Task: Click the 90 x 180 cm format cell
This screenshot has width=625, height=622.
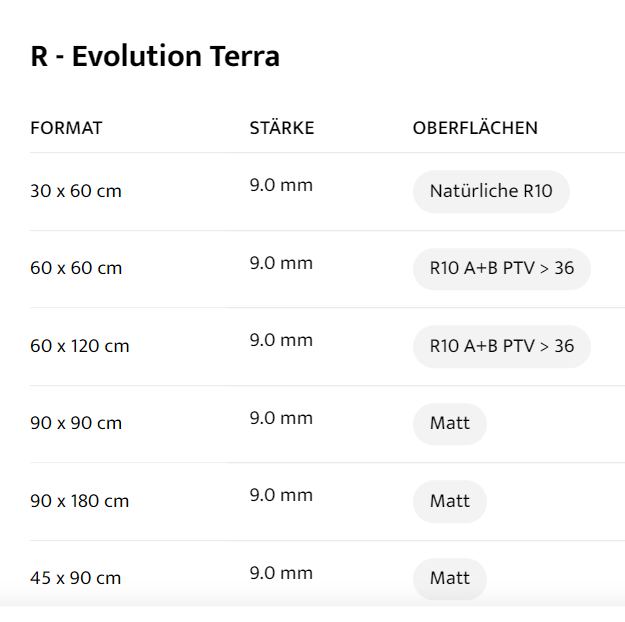Action: point(80,501)
